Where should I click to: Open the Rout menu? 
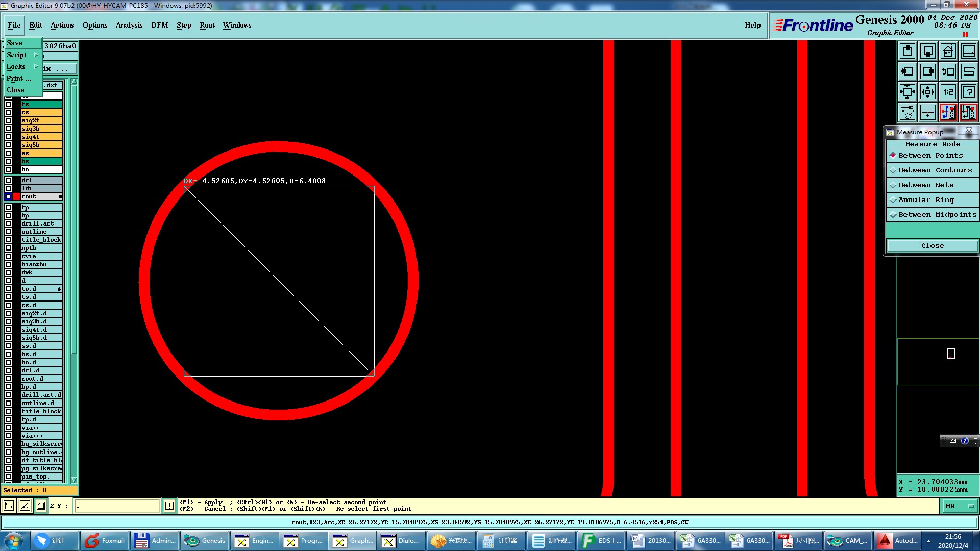point(207,25)
